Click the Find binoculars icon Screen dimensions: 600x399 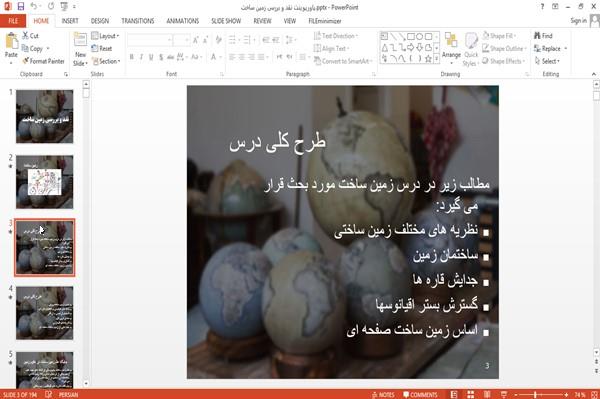(537, 36)
